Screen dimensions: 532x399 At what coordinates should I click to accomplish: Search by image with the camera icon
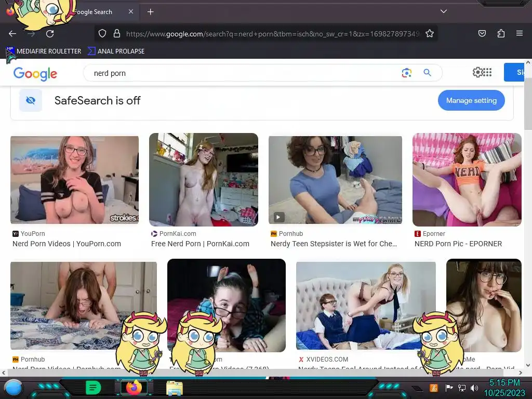[406, 73]
